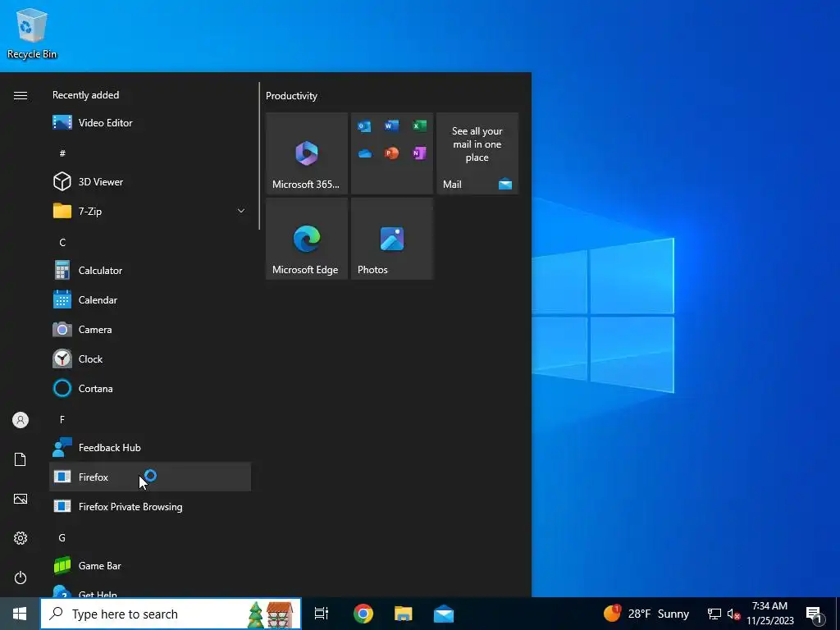Open the 28°F Sunny weather widget

pos(646,614)
